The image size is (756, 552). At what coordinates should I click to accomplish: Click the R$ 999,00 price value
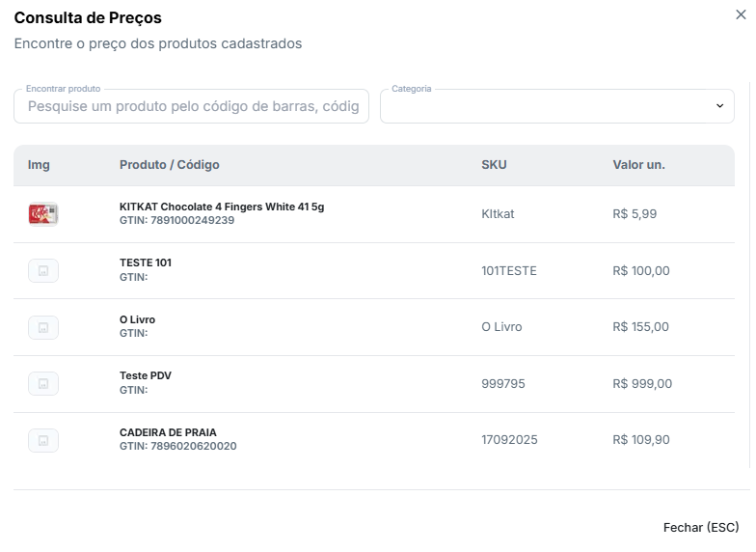(642, 384)
